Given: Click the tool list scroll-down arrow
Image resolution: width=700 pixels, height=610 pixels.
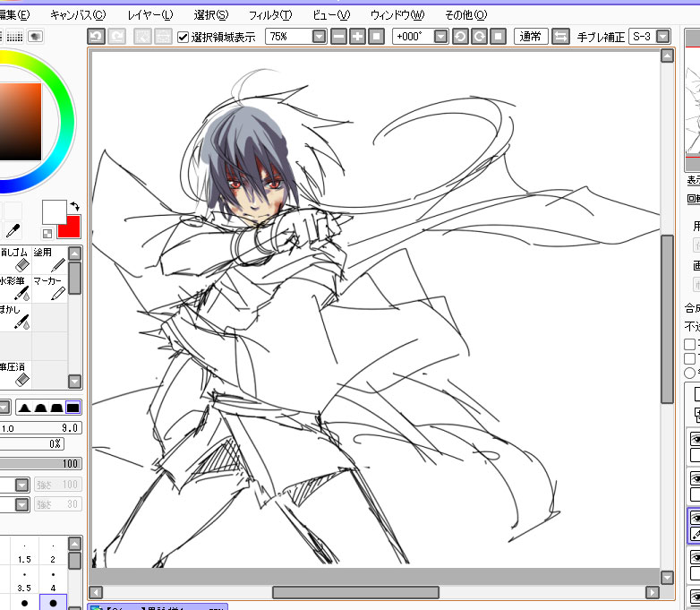Looking at the screenshot, I should point(74,382).
